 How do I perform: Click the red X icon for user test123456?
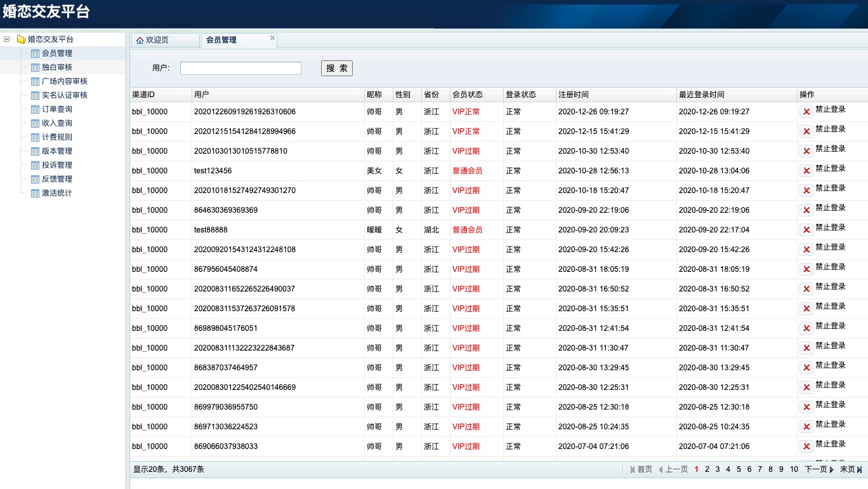806,171
